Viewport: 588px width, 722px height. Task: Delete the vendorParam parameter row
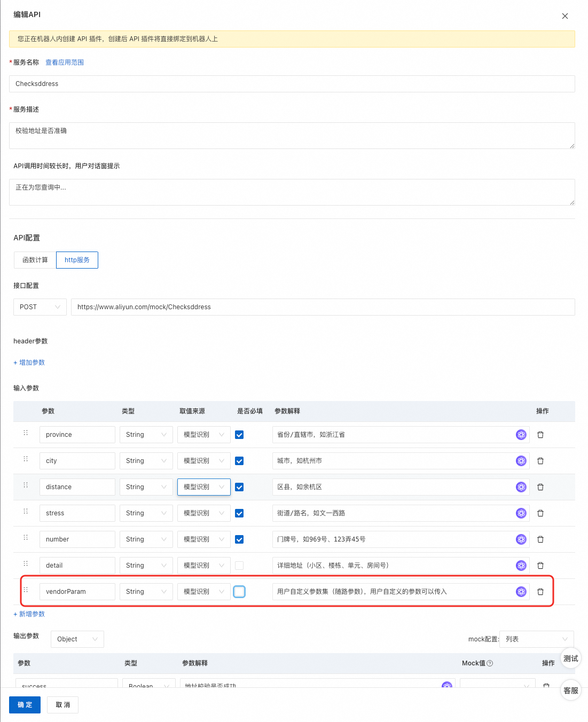click(540, 592)
